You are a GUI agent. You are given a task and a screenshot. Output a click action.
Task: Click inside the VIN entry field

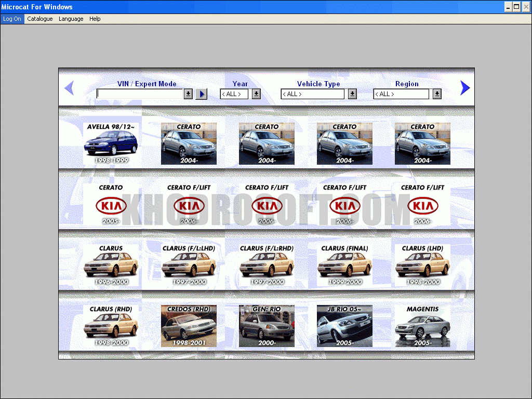[x=140, y=94]
